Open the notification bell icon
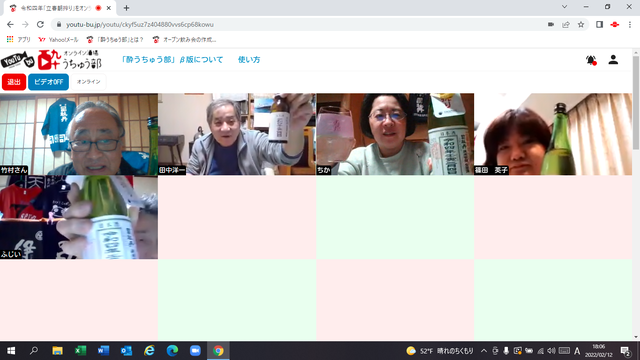 tap(591, 60)
